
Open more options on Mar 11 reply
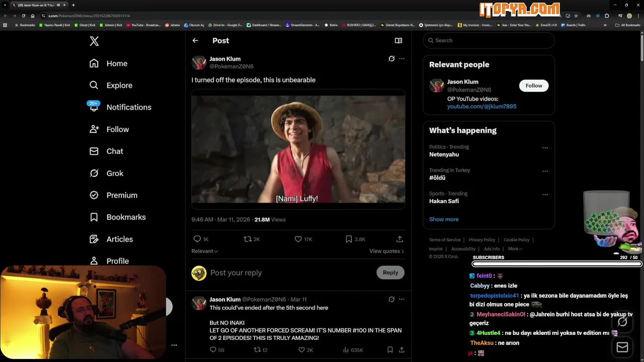[x=401, y=299]
